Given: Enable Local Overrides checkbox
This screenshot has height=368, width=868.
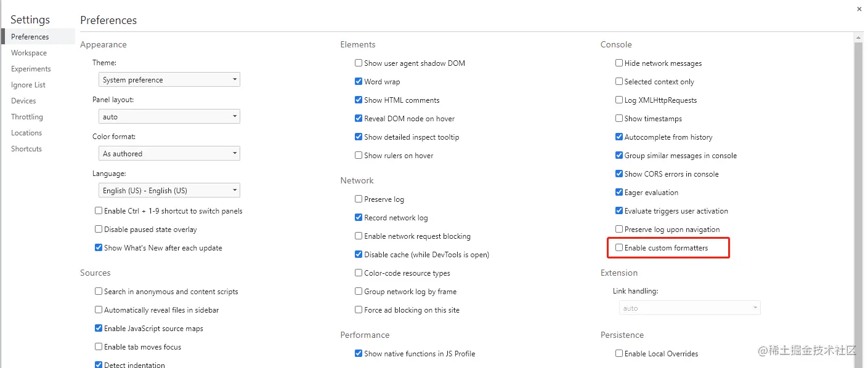Looking at the screenshot, I should point(619,354).
